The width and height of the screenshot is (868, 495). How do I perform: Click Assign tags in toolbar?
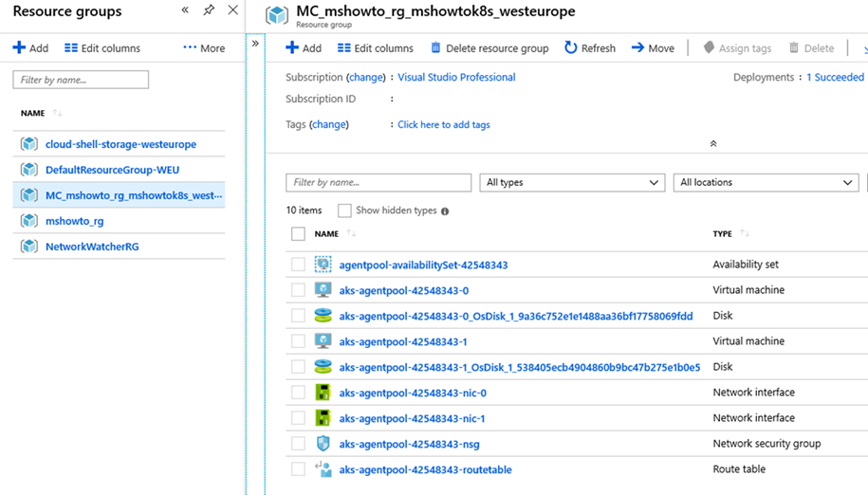(x=737, y=48)
